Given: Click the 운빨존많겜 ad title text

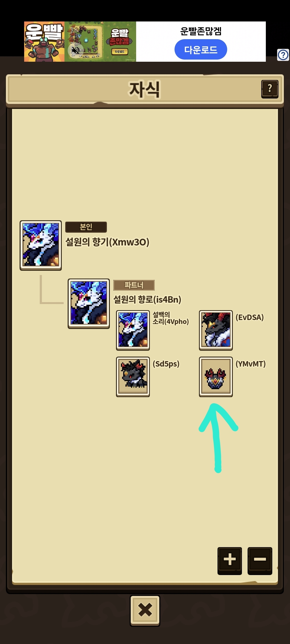Looking at the screenshot, I should (201, 31).
